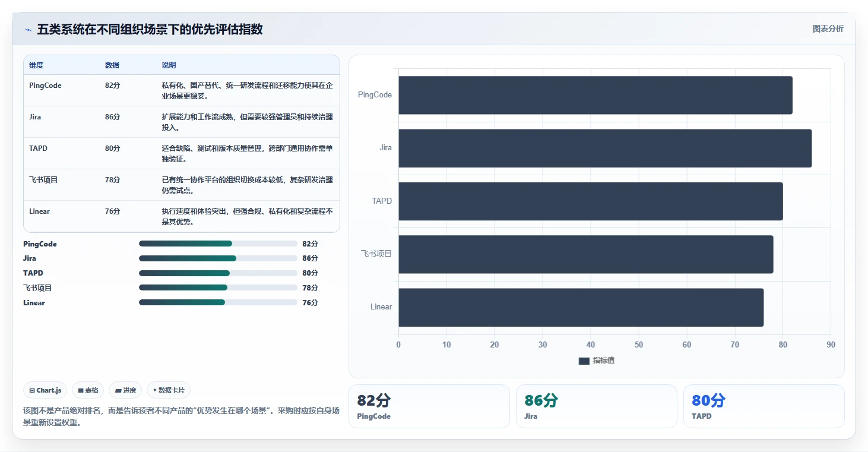Click the Jira bar in the chart
868x452 pixels.
pos(605,148)
